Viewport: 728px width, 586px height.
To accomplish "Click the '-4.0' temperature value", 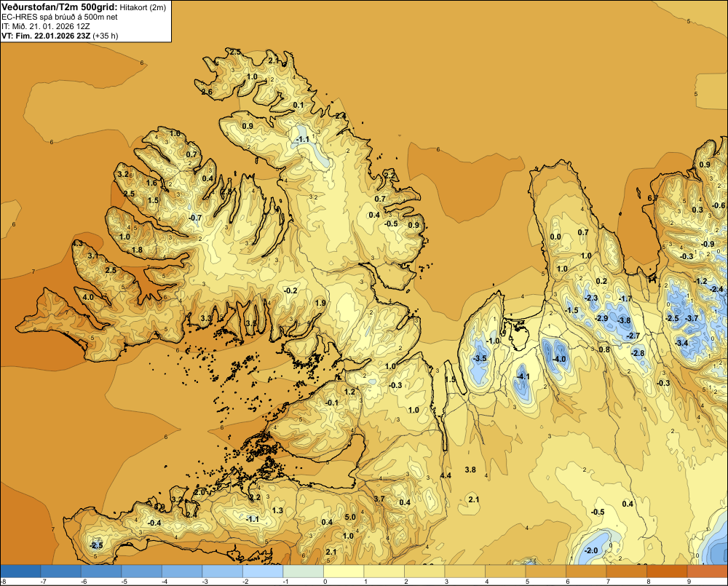I will [559, 359].
